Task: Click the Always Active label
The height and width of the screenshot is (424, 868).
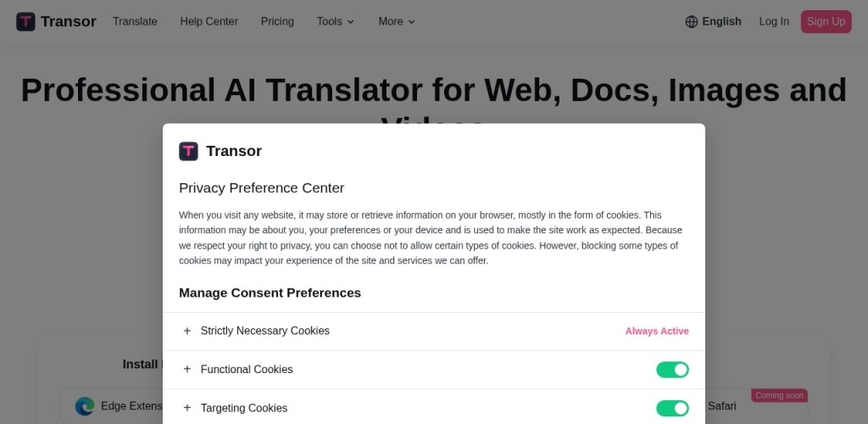Action: [x=657, y=331]
